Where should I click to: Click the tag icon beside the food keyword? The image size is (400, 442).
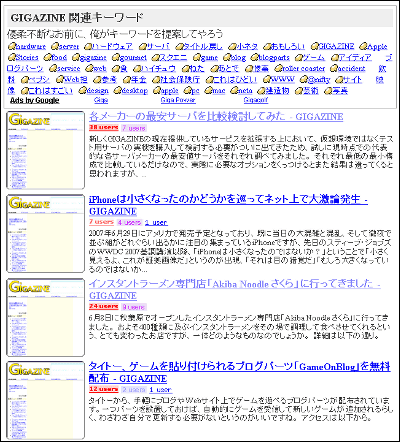click(x=48, y=57)
